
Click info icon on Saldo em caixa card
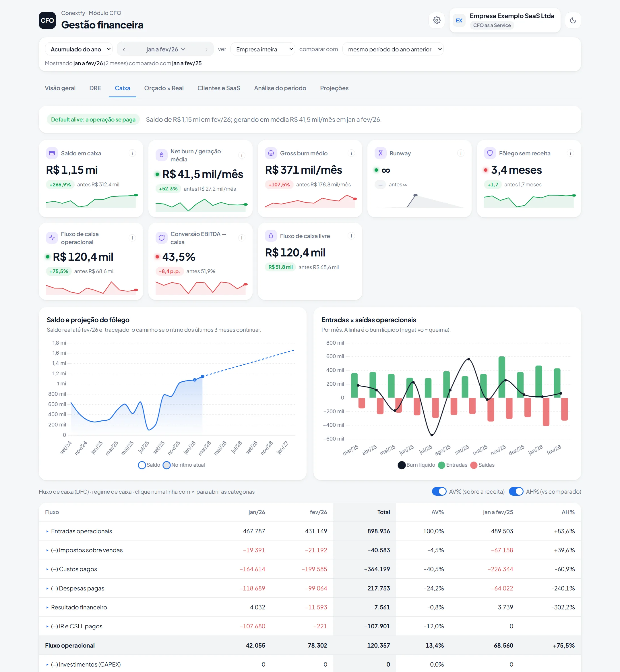click(x=132, y=153)
